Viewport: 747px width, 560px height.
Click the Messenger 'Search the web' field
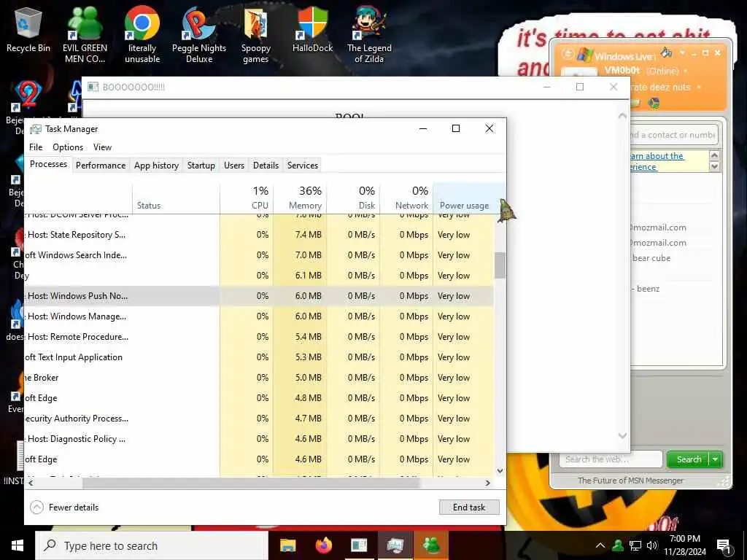click(611, 459)
